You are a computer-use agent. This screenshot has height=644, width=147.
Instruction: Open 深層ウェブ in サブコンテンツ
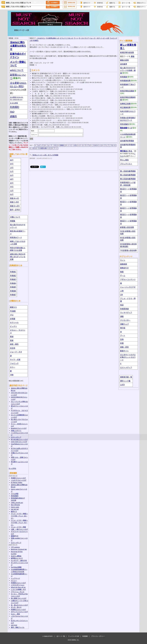coord(124,324)
